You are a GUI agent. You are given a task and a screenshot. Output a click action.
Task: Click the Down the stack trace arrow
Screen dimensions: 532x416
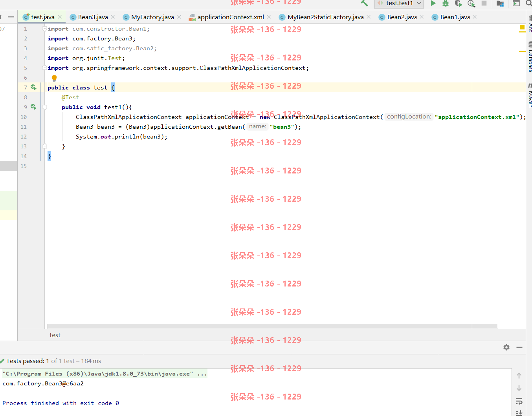(519, 388)
